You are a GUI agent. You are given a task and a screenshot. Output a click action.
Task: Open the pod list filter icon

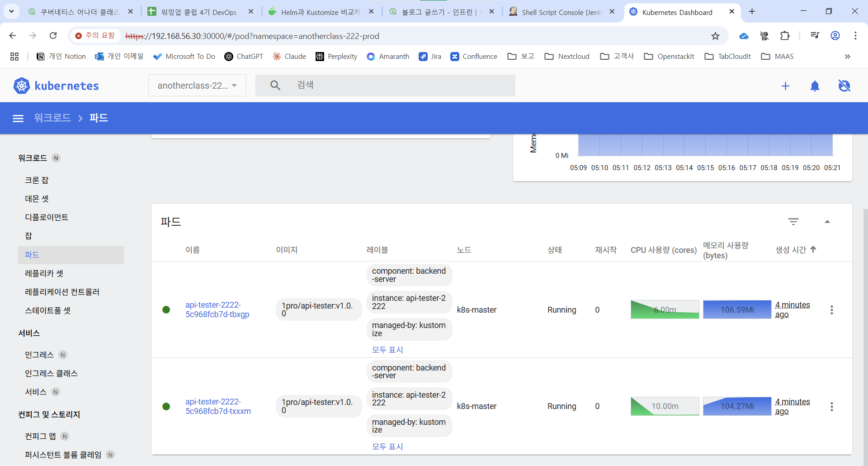click(x=793, y=221)
